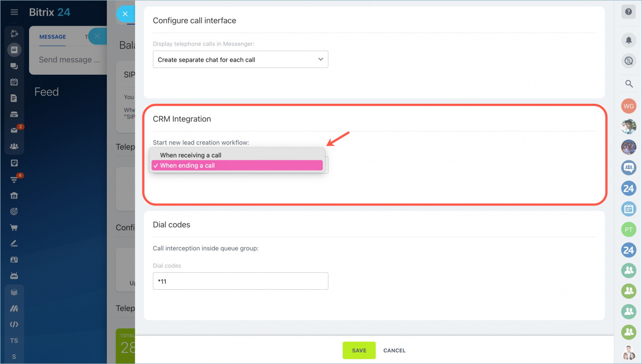Open the mail icon with red badge
Screen dimensions: 642x364
[x=14, y=130]
